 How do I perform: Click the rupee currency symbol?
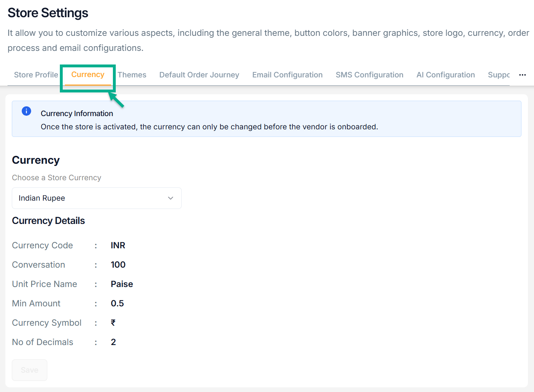point(113,323)
